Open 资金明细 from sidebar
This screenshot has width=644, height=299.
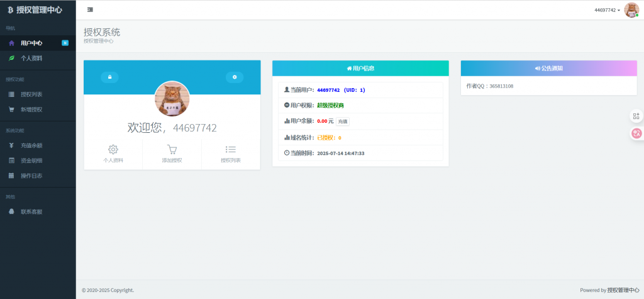pyautogui.click(x=31, y=161)
